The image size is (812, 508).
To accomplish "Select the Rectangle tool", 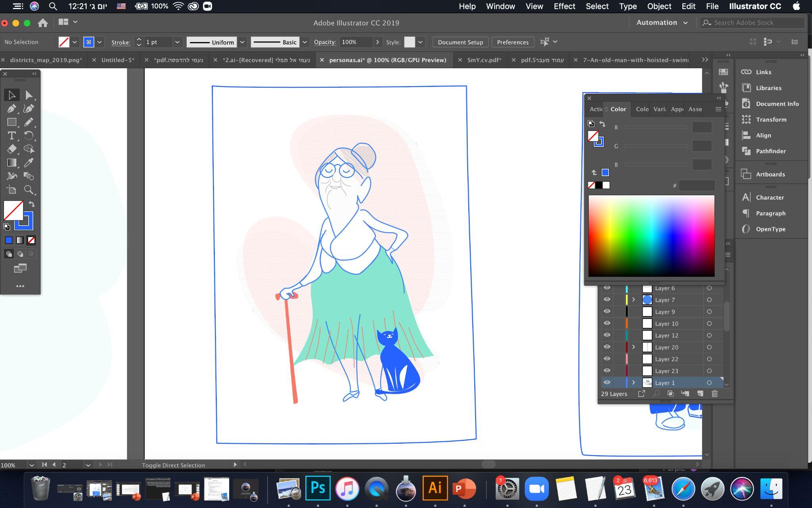I will pos(11,122).
